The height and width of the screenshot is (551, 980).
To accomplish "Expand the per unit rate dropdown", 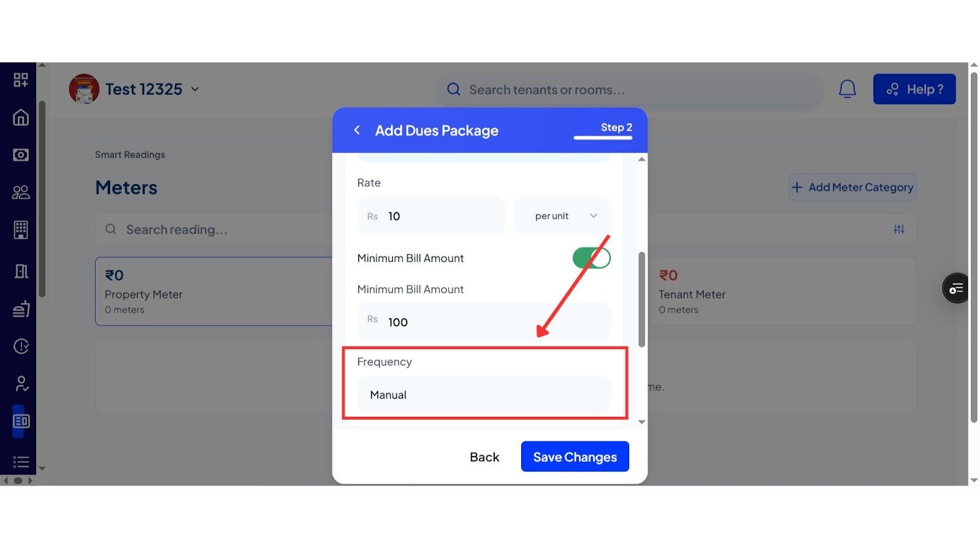I will pyautogui.click(x=563, y=216).
